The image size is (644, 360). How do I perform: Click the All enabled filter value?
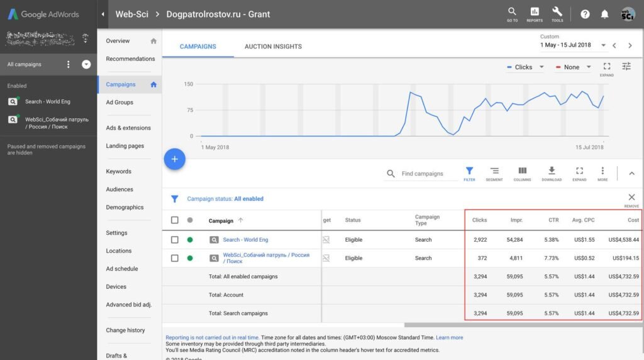pos(248,199)
